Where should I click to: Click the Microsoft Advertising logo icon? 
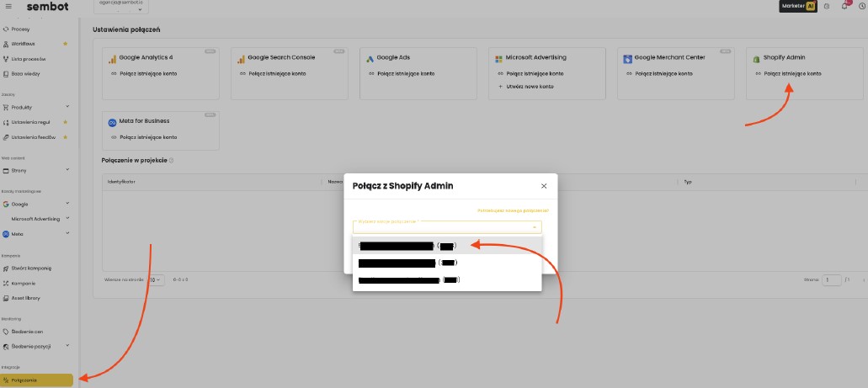coord(498,58)
